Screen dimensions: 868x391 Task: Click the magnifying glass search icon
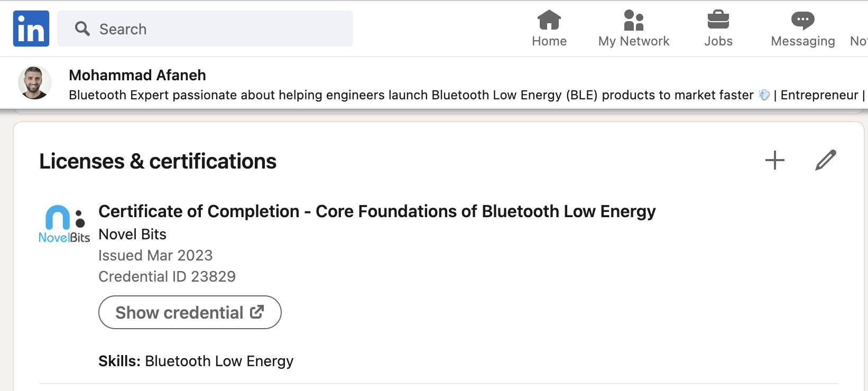(82, 29)
